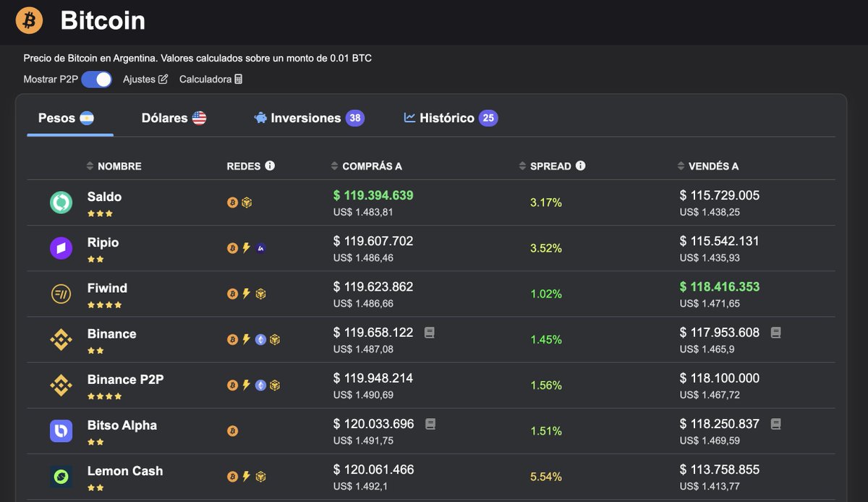
Task: Click the Saldo three-star rating
Action: (x=100, y=214)
